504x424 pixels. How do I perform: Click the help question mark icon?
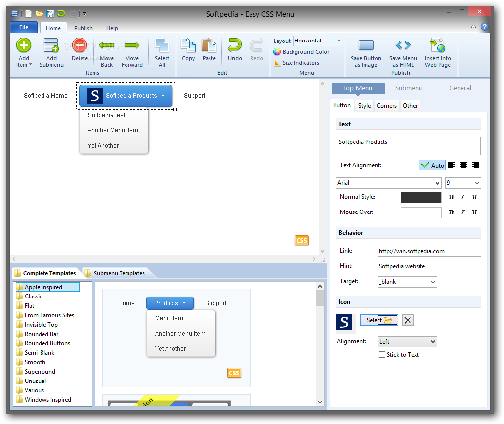tap(484, 27)
